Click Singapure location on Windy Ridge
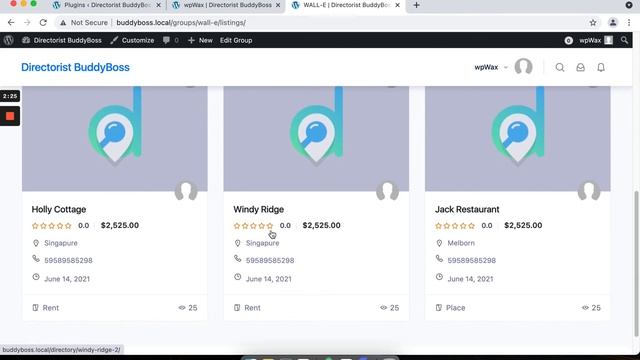This screenshot has width=640, height=360. [262, 243]
